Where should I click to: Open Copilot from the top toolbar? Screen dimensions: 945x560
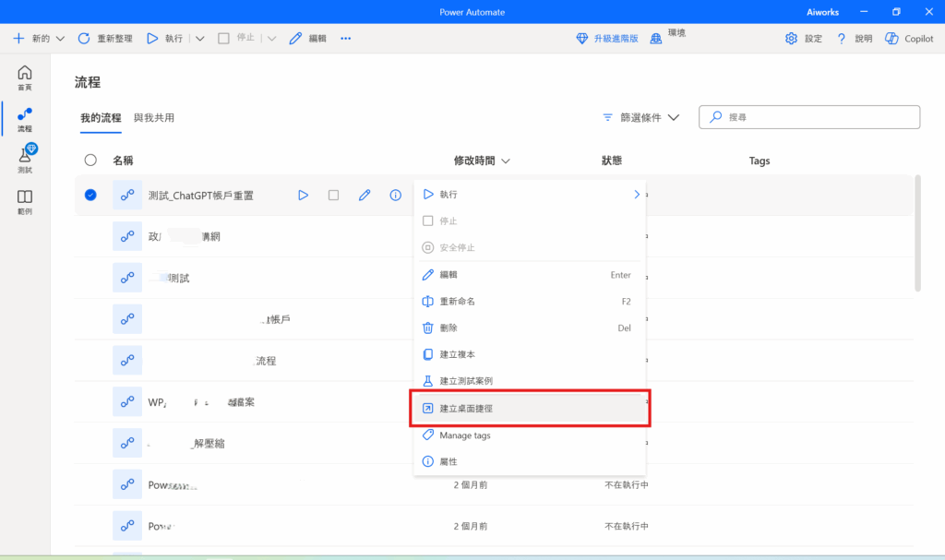tap(909, 39)
